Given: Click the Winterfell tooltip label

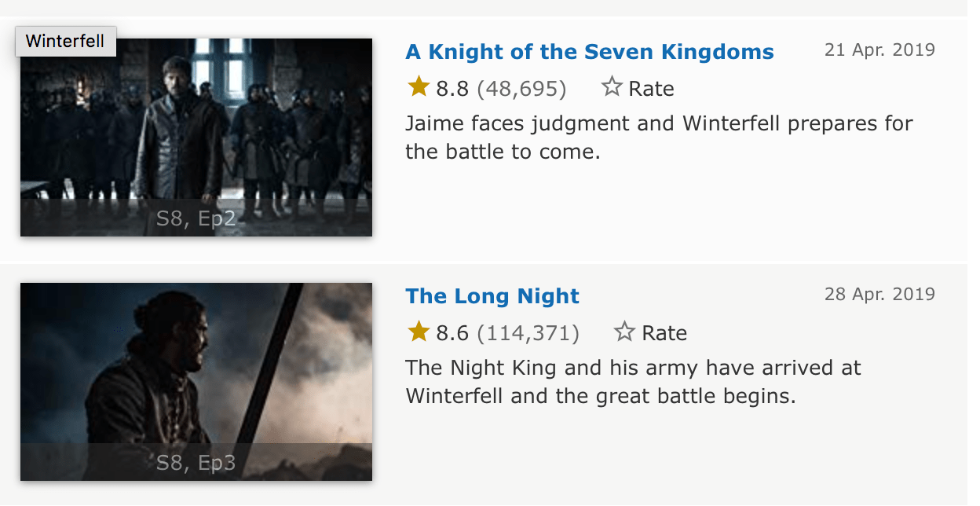Looking at the screenshot, I should 65,41.
